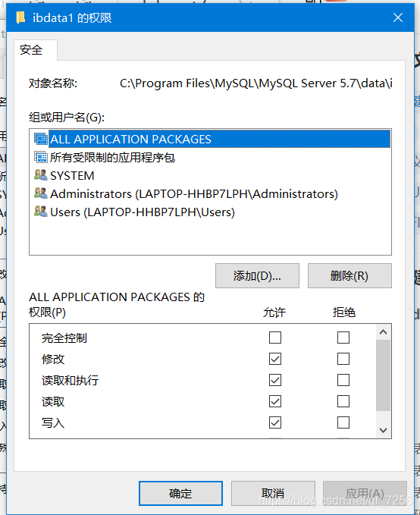Click the 删除(R) button

349,275
